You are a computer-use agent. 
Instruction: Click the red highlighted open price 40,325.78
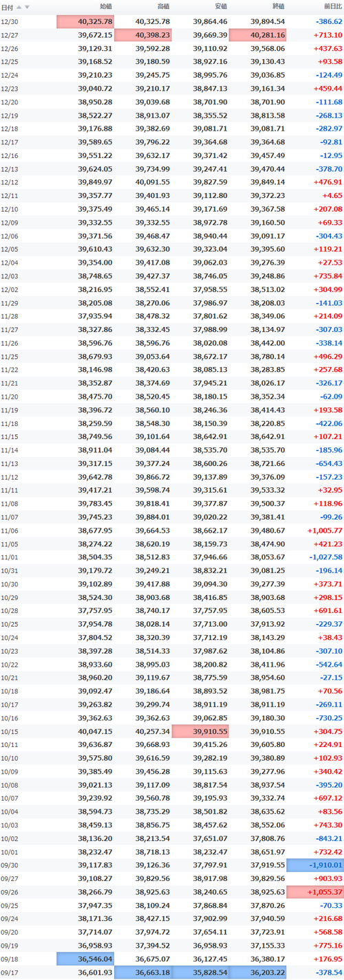85,22
